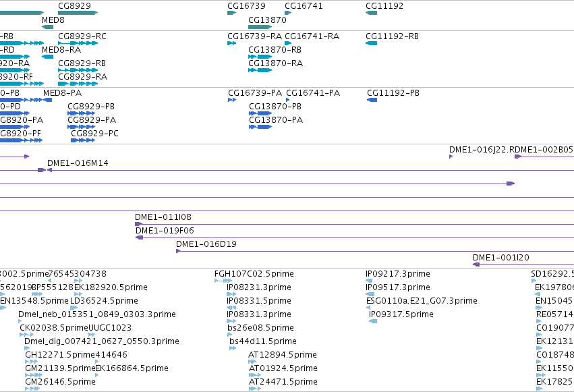The height and width of the screenshot is (392, 574).
Task: Open transcript CG13870-RB
Action: [260, 57]
